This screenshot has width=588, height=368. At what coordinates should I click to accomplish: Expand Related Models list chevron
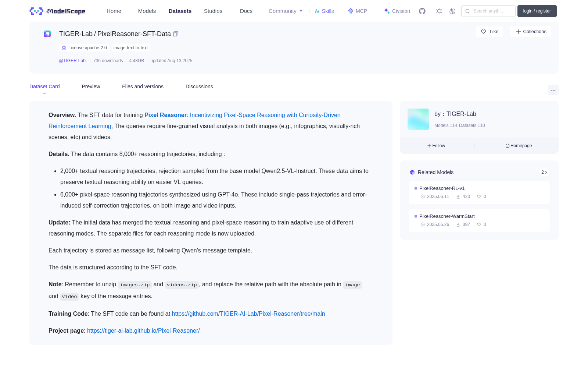[x=544, y=172]
